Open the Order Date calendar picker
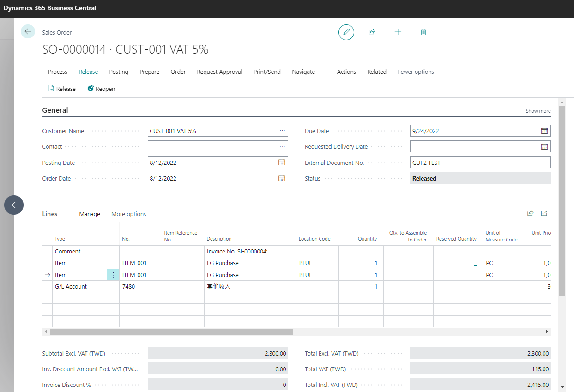Image resolution: width=574 pixels, height=392 pixels. [x=282, y=178]
